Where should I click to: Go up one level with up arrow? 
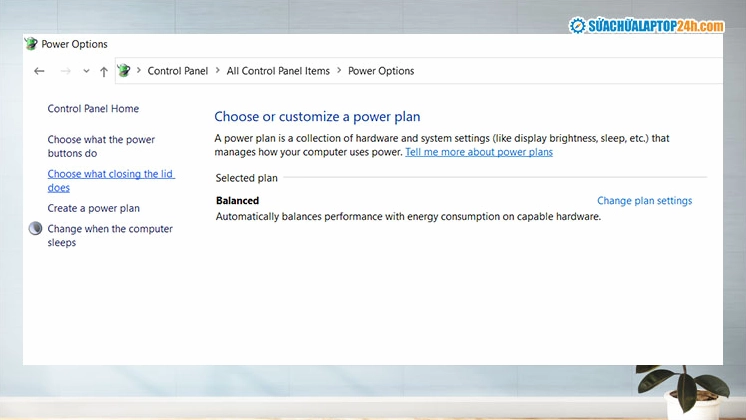coord(104,72)
